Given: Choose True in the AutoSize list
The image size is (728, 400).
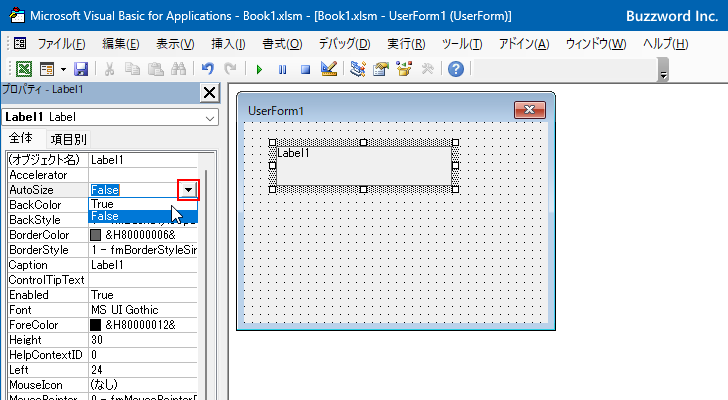Looking at the screenshot, I should pyautogui.click(x=143, y=204).
